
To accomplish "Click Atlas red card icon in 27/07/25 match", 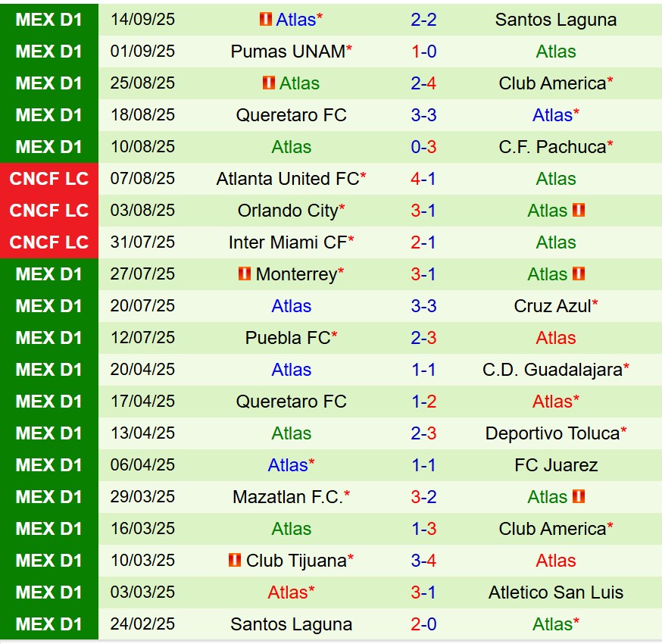I will 579,274.
